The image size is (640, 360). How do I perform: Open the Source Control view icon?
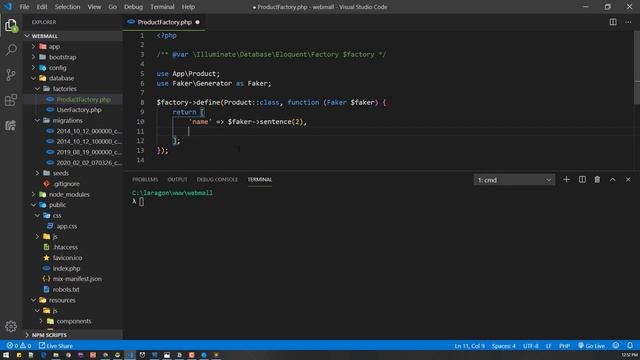pos(11,75)
